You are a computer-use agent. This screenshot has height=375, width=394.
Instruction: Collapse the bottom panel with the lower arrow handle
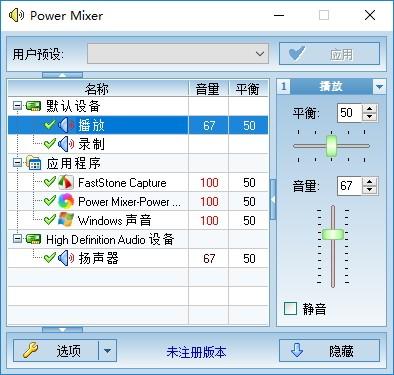coord(62,330)
